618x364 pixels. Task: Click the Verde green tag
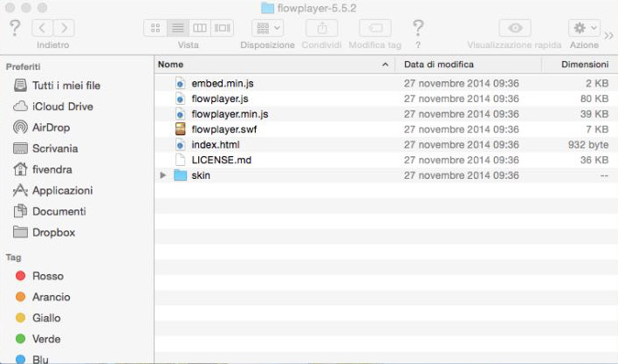47,339
